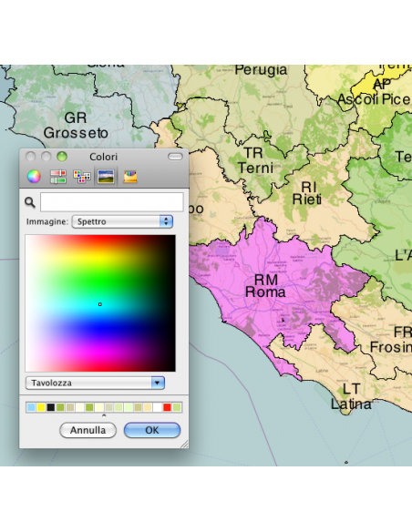Activate the magnifier color sampler

click(x=30, y=202)
